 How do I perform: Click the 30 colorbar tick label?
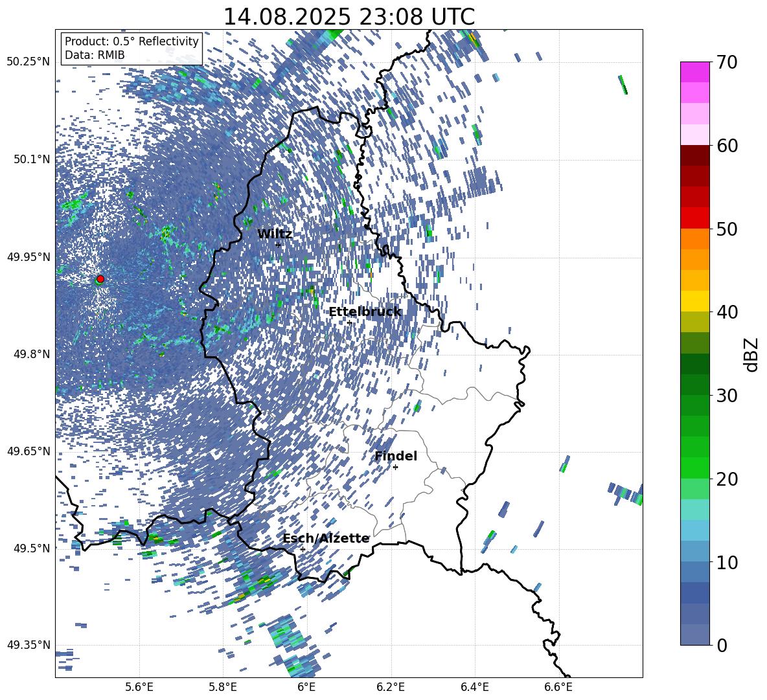(x=727, y=396)
